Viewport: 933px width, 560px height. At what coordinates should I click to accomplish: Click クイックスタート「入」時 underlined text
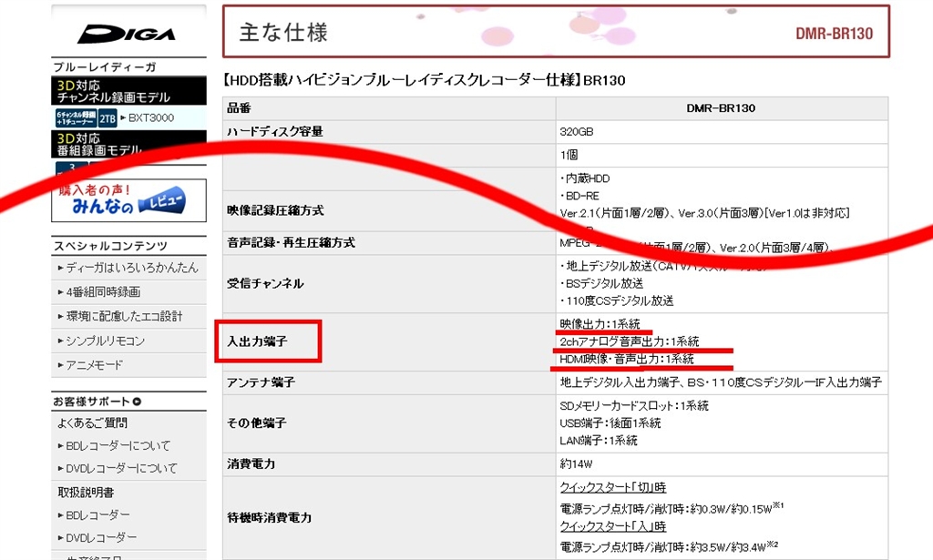point(613,526)
